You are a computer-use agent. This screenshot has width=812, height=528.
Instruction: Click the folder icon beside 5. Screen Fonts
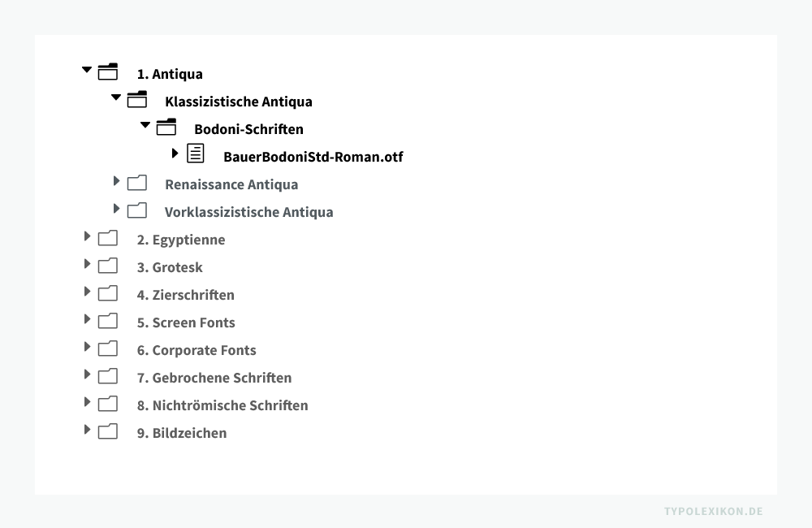(x=108, y=321)
